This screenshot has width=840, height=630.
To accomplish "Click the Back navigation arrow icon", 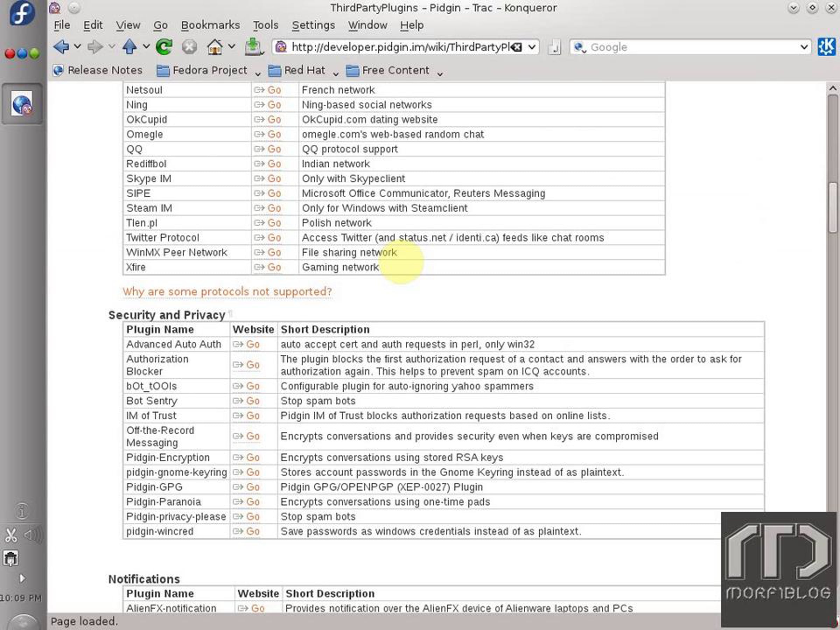I will pyautogui.click(x=61, y=47).
